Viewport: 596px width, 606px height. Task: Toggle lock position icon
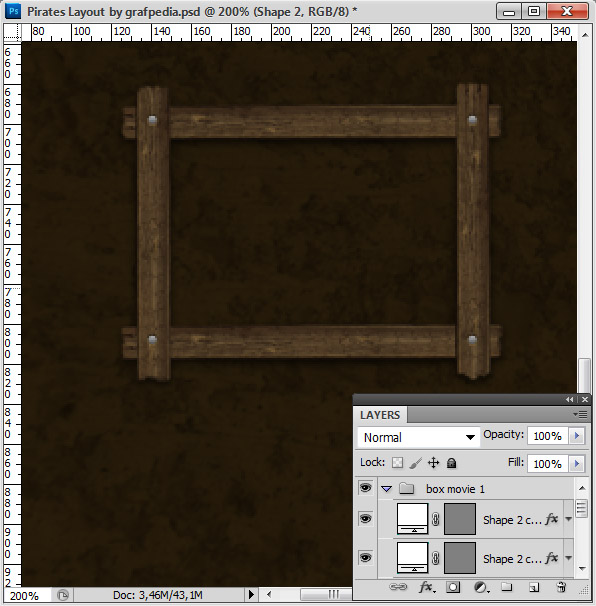tap(434, 463)
